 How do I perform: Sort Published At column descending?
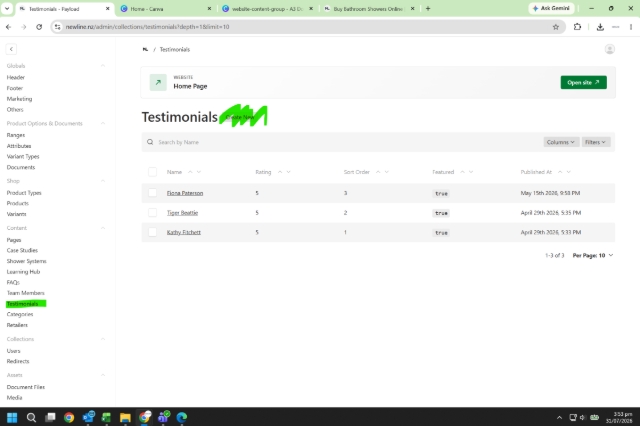569,172
